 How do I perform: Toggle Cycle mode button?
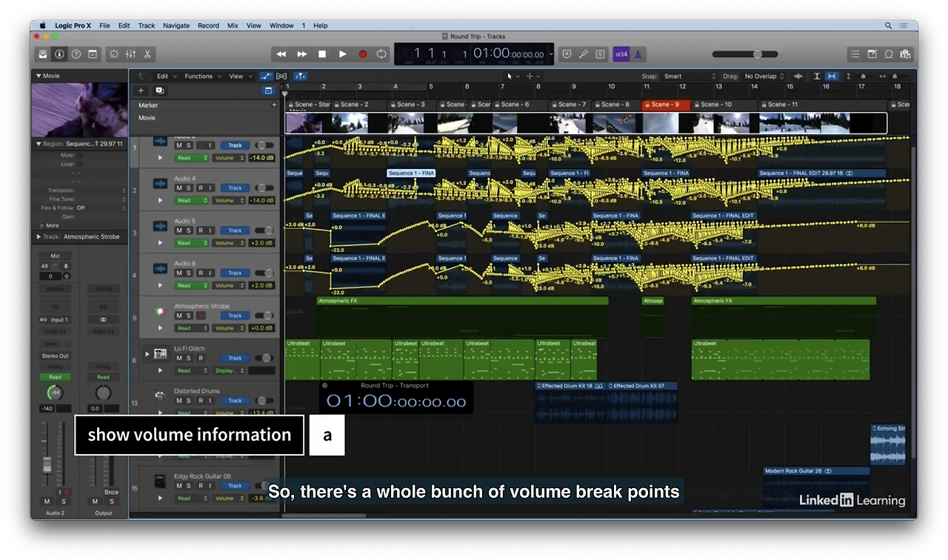381,54
